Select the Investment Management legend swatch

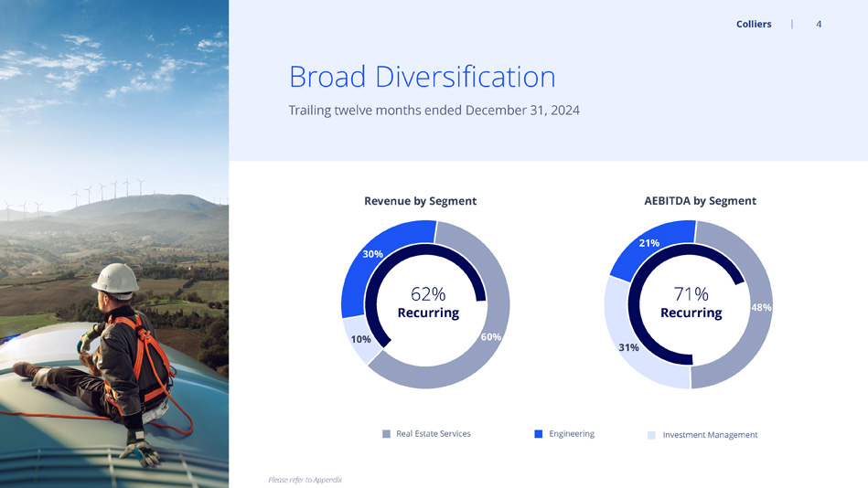point(651,435)
